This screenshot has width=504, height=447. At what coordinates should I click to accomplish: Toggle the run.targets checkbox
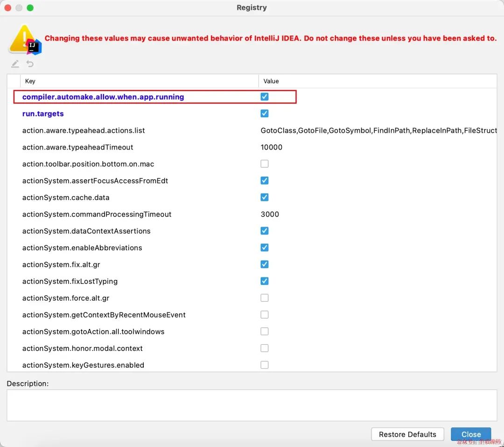265,114
